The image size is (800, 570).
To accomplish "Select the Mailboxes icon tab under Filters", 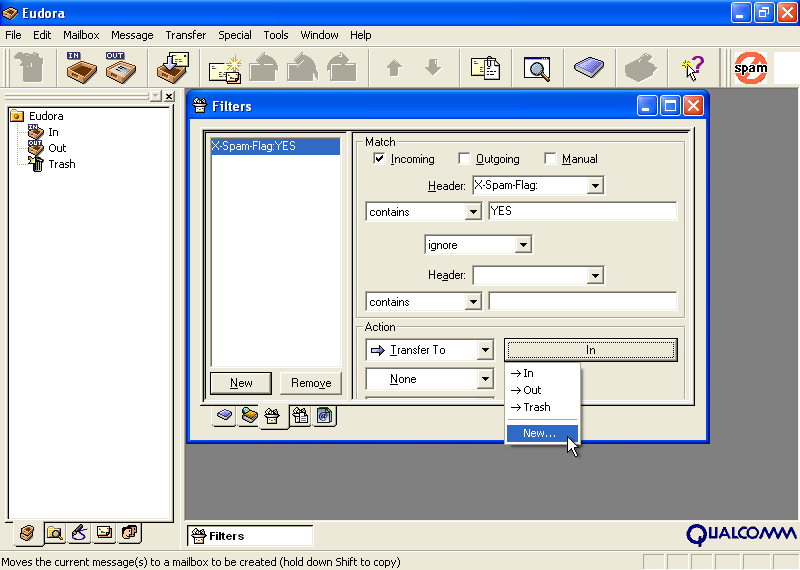I will tap(249, 415).
